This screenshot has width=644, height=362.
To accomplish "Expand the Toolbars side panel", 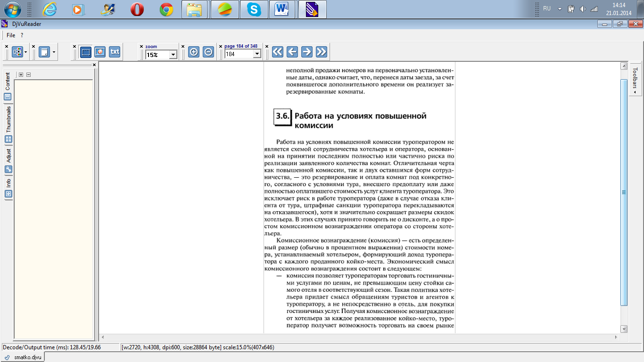I will [635, 79].
